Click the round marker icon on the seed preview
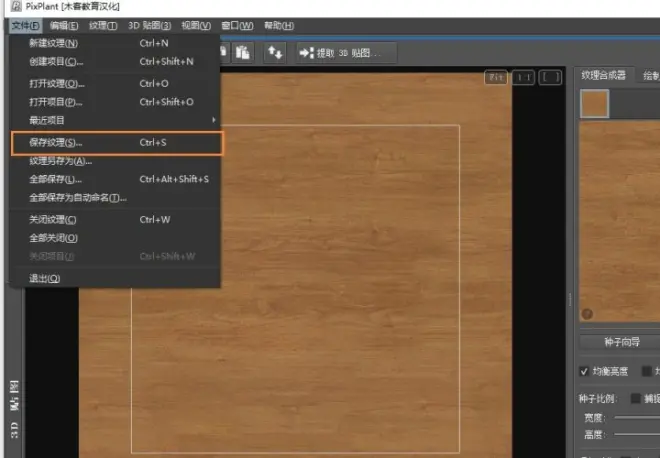This screenshot has width=660, height=458. (587, 314)
